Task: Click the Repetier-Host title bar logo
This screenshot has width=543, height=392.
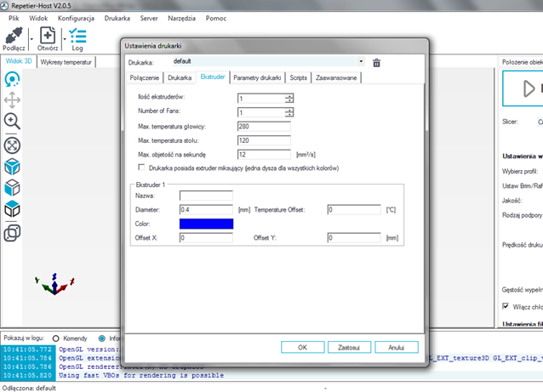Action: pyautogui.click(x=4, y=6)
